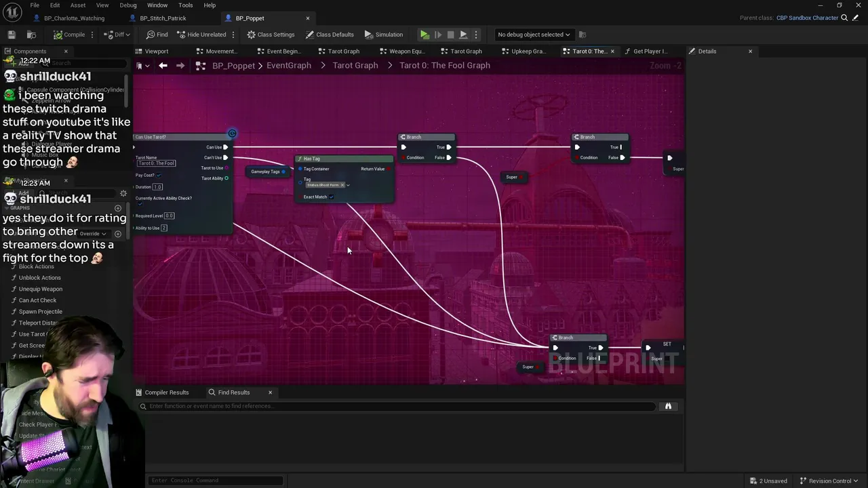Screen dimensions: 868x488
Task: Open the Debug menu
Action: click(128, 5)
